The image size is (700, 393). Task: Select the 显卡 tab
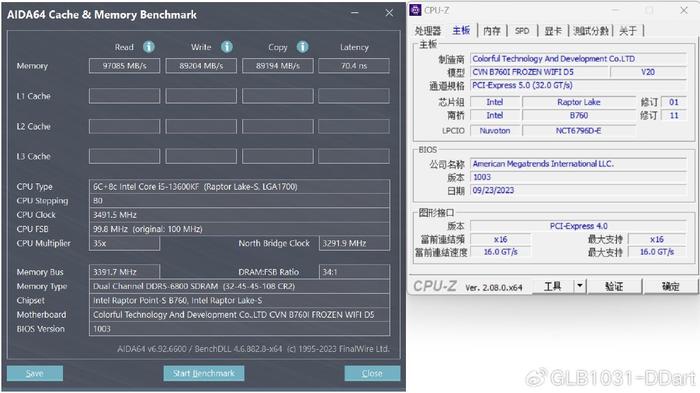coord(553,31)
